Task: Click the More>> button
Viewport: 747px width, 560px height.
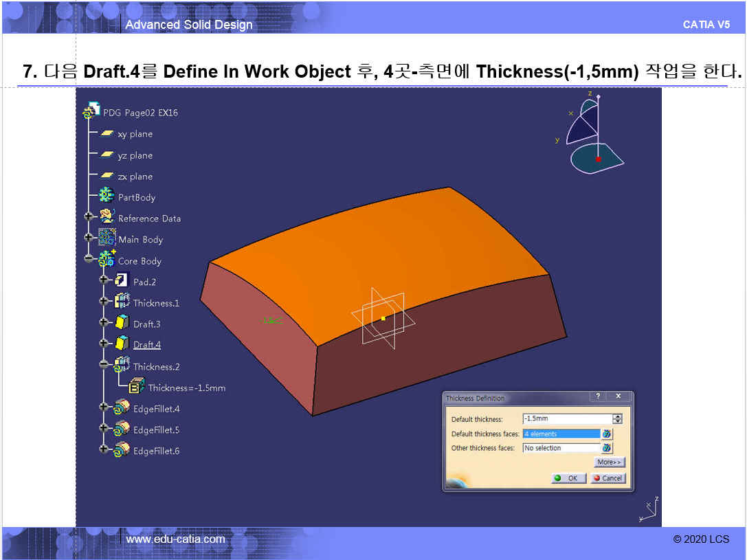Action: point(609,462)
